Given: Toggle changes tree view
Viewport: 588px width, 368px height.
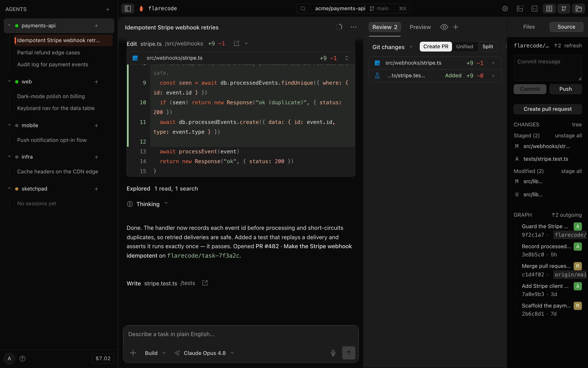Looking at the screenshot, I should pos(577,125).
